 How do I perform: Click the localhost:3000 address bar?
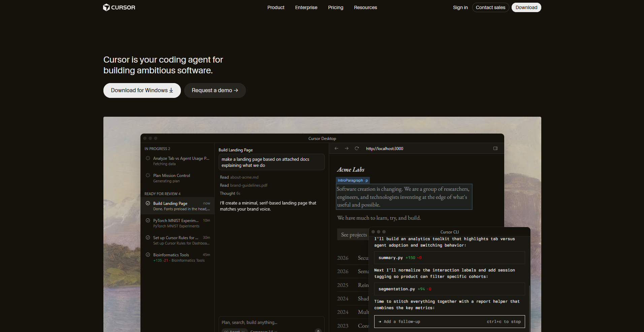(385, 148)
